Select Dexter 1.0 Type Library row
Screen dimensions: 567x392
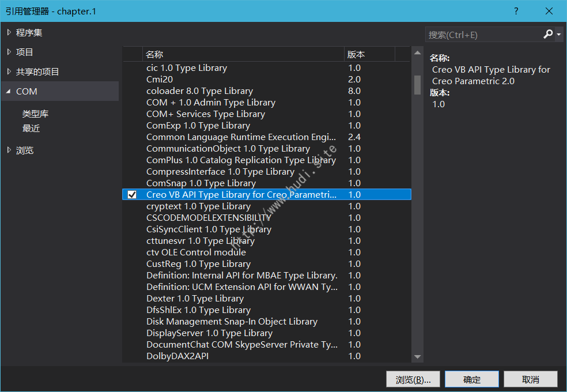tap(267, 299)
